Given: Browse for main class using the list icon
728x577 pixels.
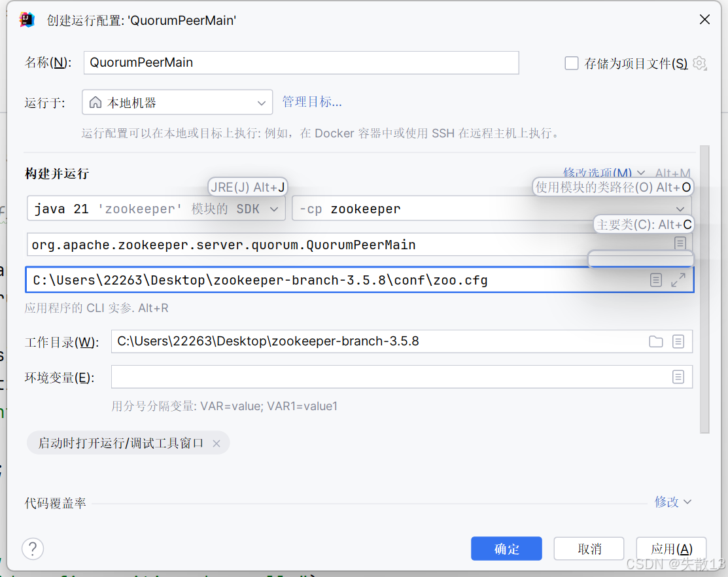Looking at the screenshot, I should [680, 243].
